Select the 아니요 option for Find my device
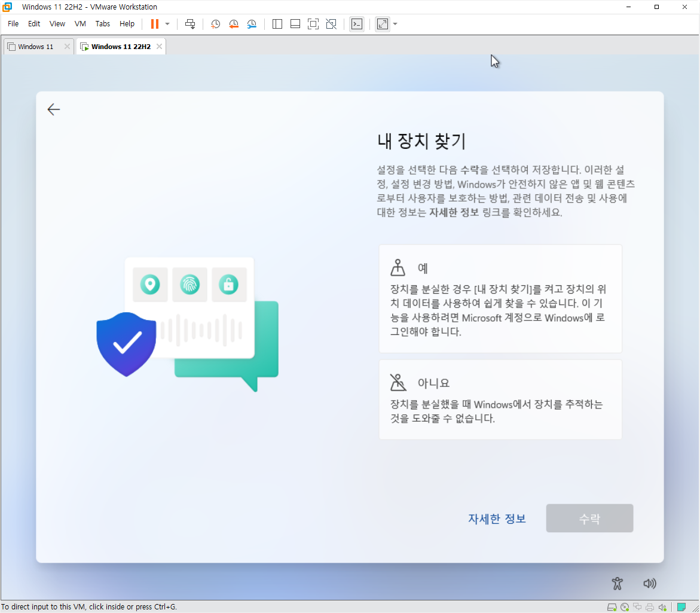The image size is (700, 613). [x=500, y=399]
